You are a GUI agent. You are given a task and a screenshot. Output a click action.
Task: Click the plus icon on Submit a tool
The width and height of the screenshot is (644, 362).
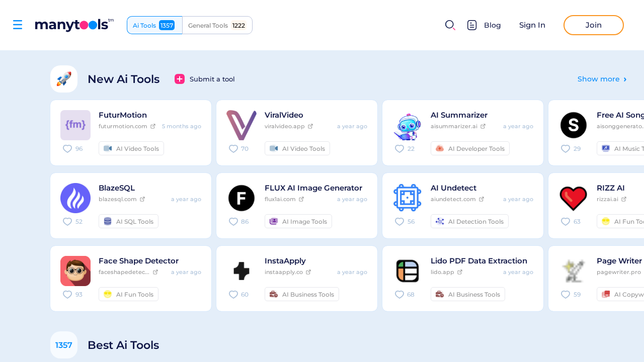pyautogui.click(x=180, y=79)
